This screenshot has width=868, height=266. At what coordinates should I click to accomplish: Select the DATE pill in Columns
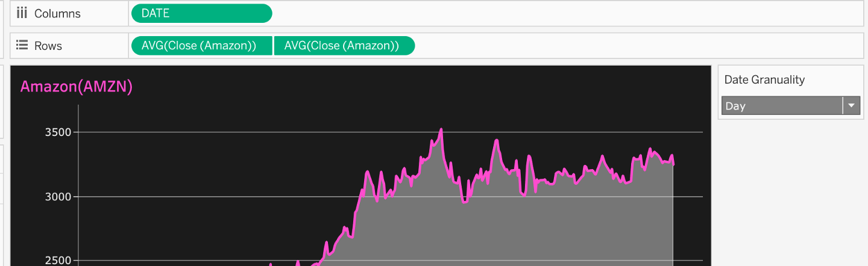[x=201, y=13]
